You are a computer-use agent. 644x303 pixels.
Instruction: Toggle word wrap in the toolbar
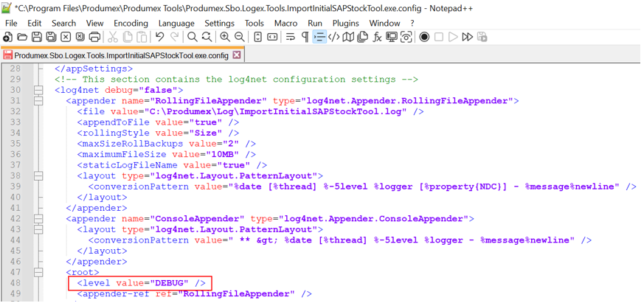point(291,38)
